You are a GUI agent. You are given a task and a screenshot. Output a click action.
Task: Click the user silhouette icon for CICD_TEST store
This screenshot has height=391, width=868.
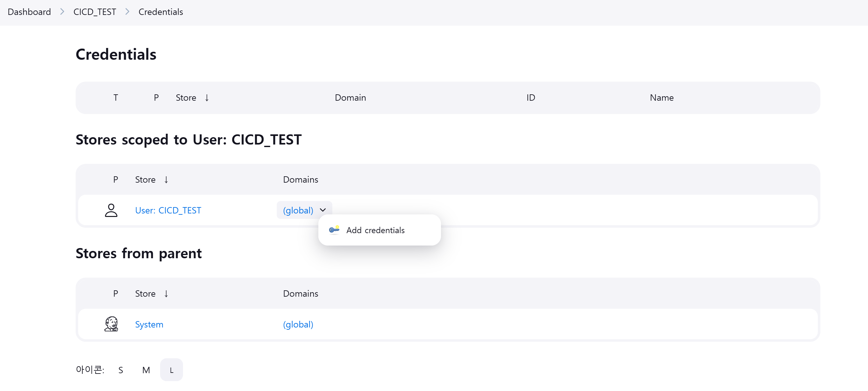tap(111, 210)
